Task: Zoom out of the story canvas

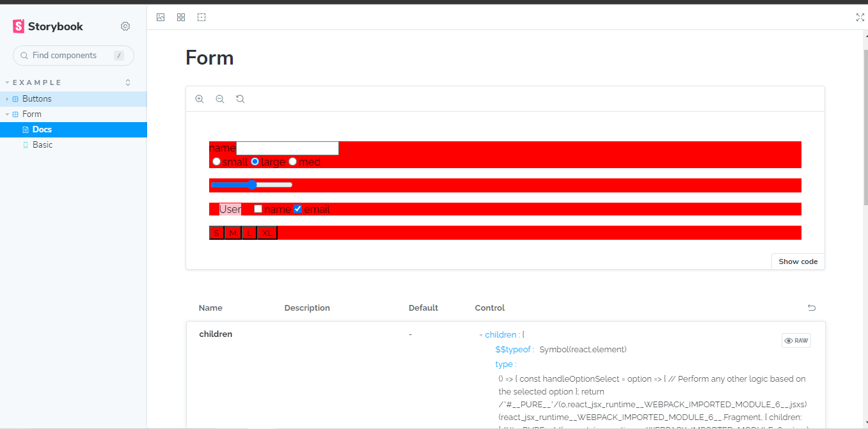Action: [220, 98]
